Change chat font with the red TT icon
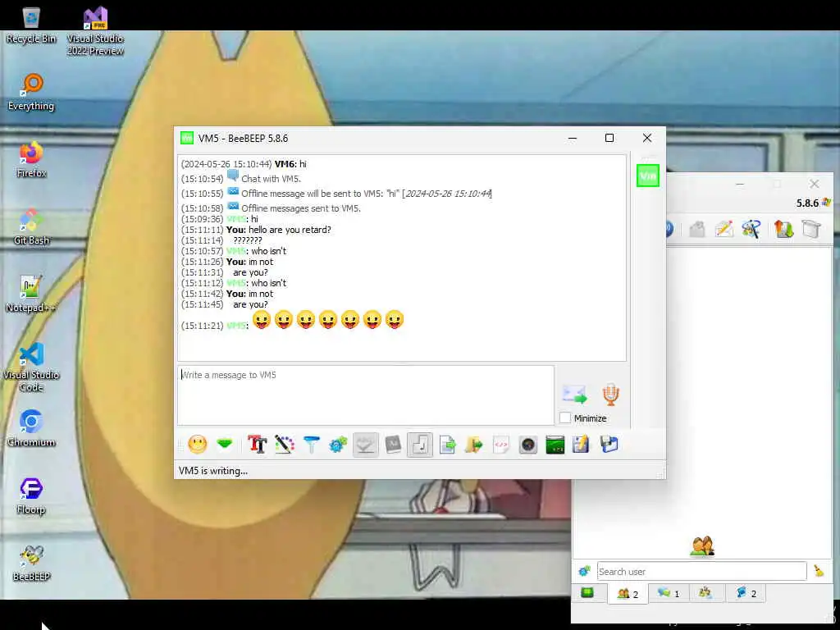Screen dimensions: 840x630 257,444
